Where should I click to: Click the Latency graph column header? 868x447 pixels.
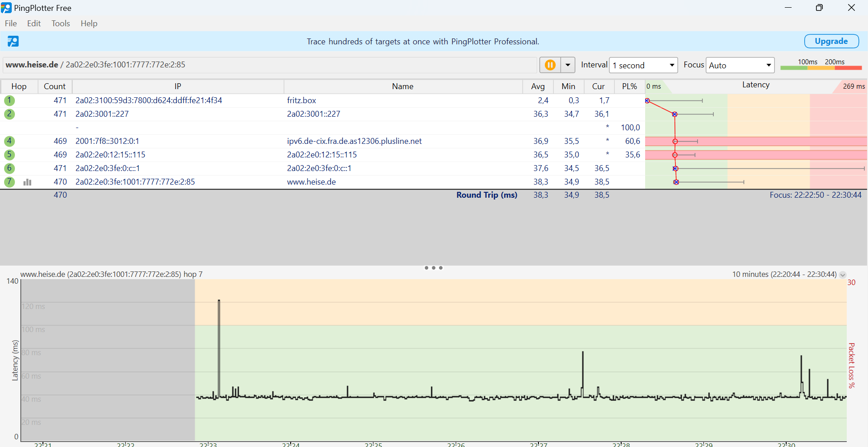(756, 85)
